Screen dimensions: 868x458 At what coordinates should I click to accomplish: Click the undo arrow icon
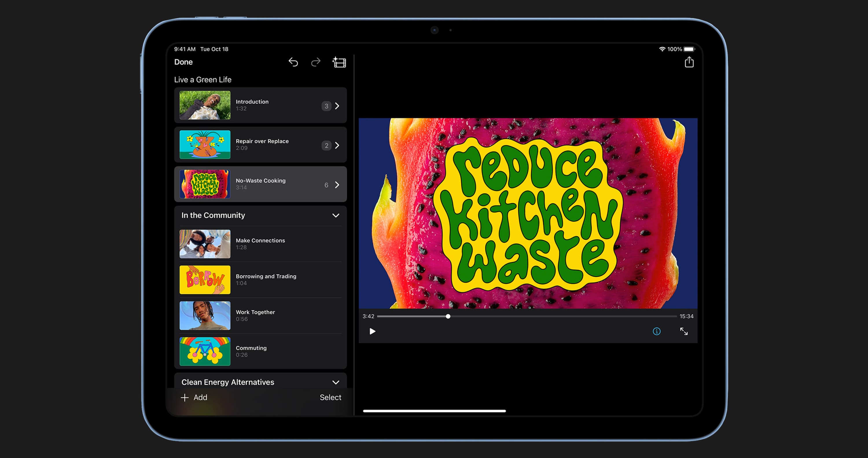click(294, 62)
